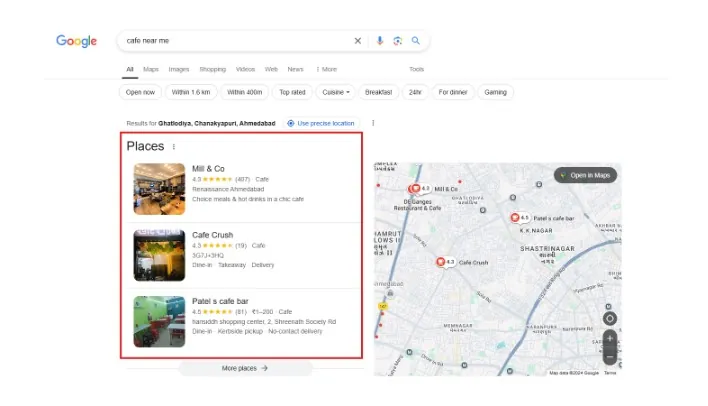Select the All results tab

pyautogui.click(x=130, y=69)
